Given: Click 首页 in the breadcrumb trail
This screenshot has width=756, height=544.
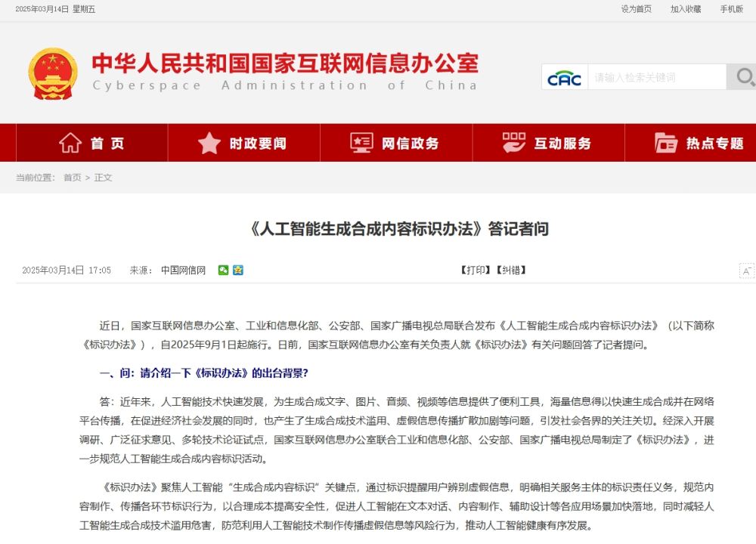Looking at the screenshot, I should [x=72, y=178].
